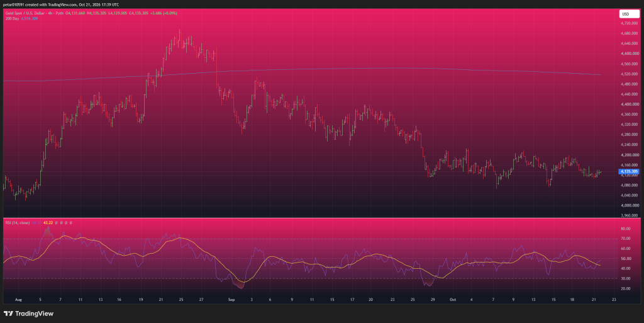This screenshot has height=323, width=644.
Task: Click the 80.00 RSI axis label
Action: coord(626,229)
